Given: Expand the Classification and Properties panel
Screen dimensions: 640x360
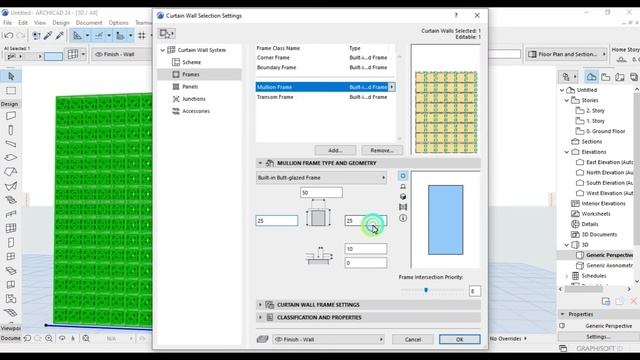Looking at the screenshot, I should tap(260, 317).
